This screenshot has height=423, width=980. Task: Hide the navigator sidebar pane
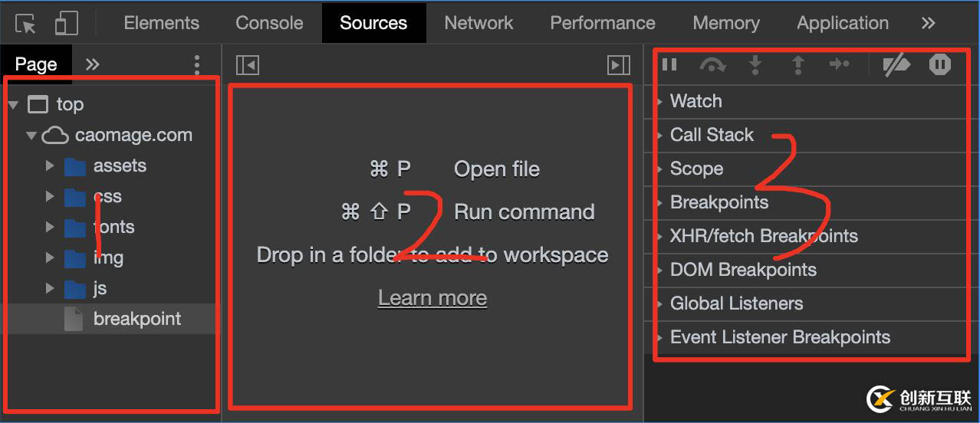tap(248, 65)
